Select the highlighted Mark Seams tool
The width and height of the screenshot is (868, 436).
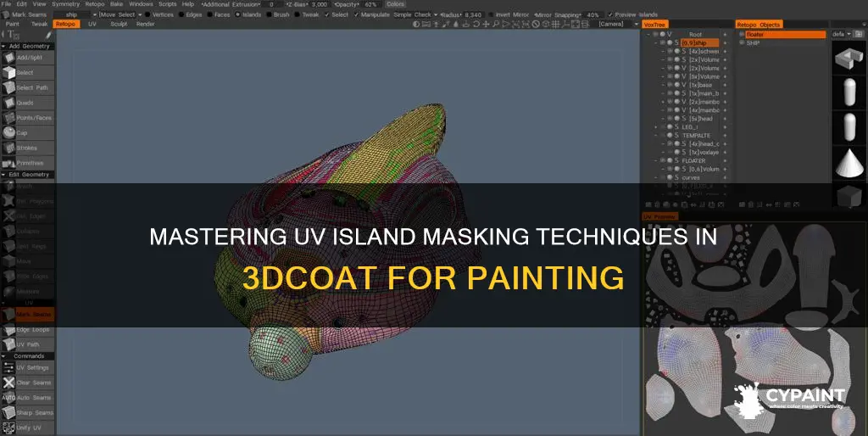28,314
